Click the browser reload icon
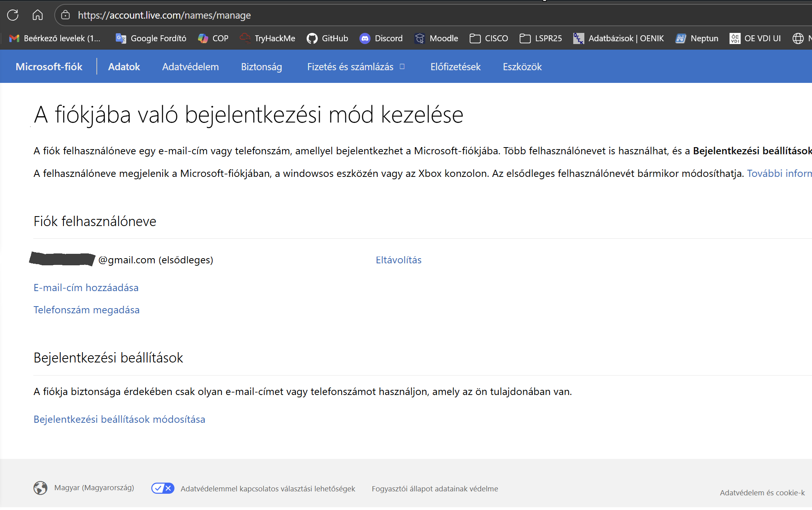 coord(13,15)
